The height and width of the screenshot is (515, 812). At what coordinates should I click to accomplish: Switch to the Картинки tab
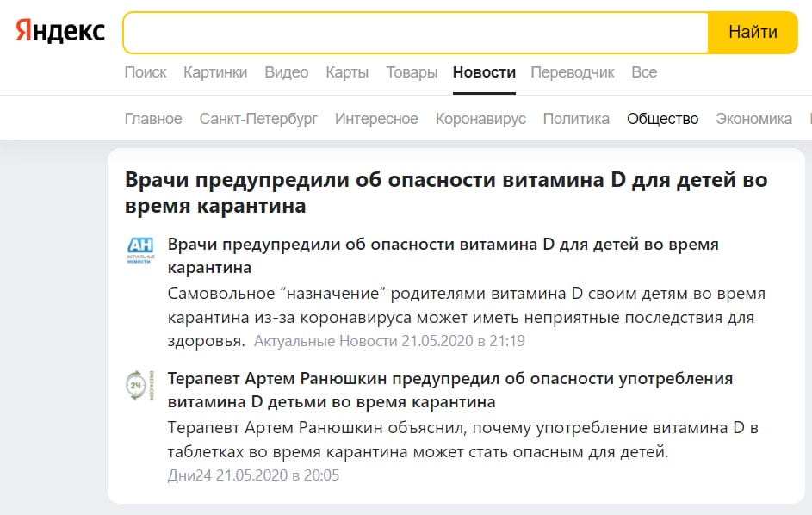click(215, 72)
